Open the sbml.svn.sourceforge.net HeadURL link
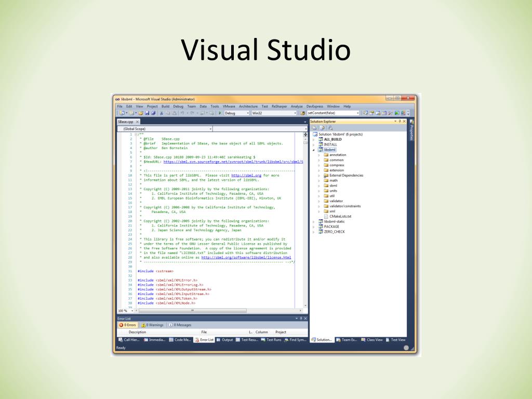532x399 pixels. 233,162
